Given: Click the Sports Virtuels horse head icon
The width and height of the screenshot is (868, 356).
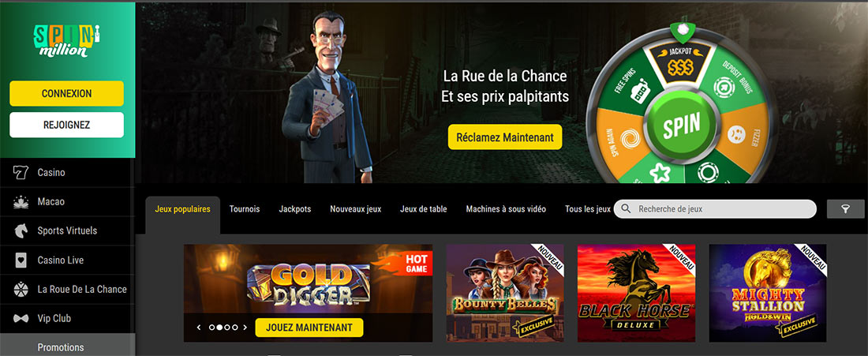Looking at the screenshot, I should pos(21,230).
